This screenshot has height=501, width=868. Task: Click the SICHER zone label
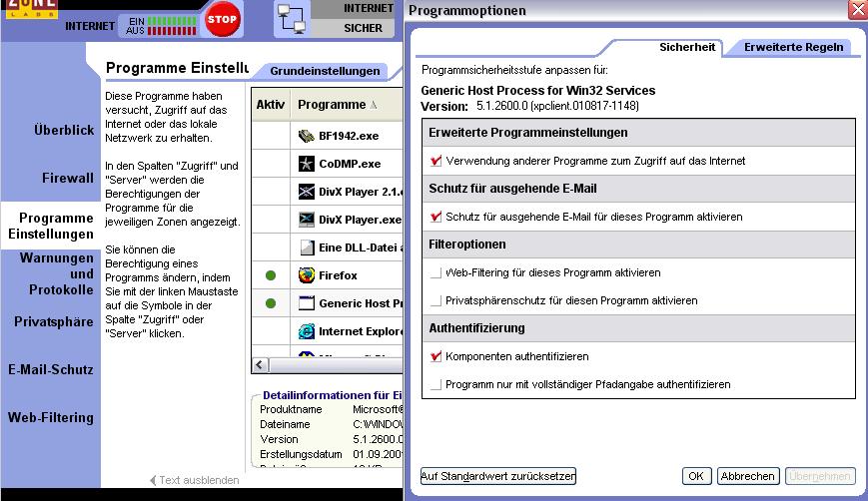(x=363, y=28)
